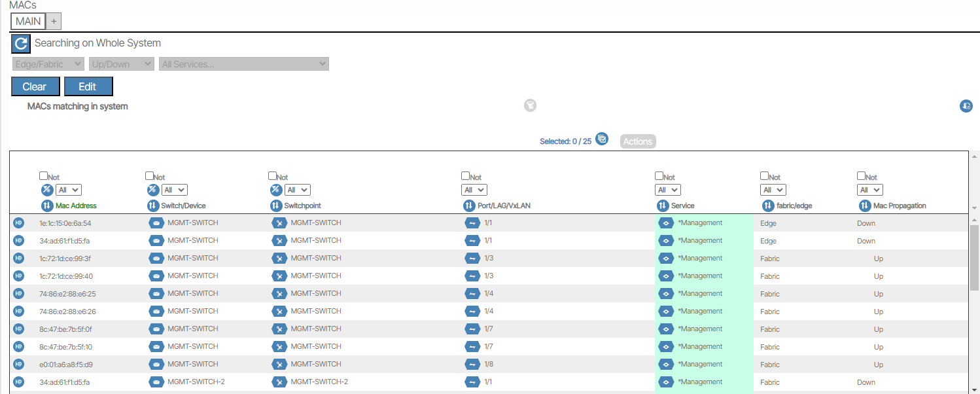The height and width of the screenshot is (394, 980).
Task: Sort by Mac Propagation column icon
Action: pos(864,206)
